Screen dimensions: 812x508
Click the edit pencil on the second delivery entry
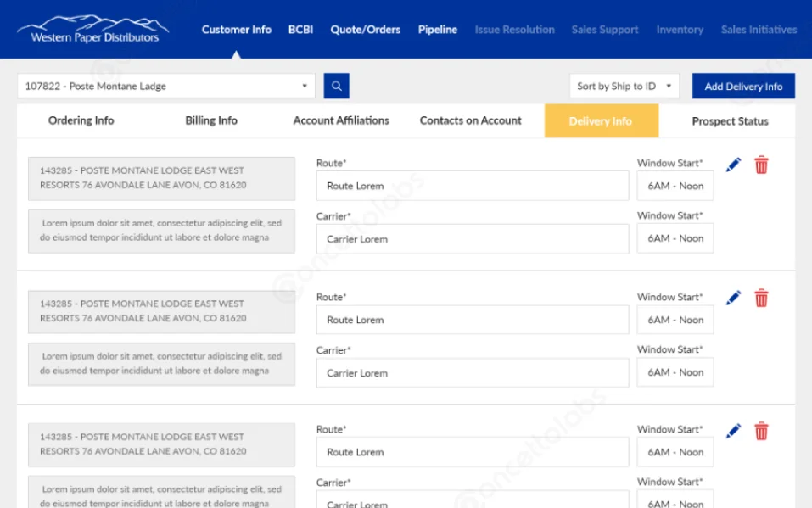tap(733, 298)
